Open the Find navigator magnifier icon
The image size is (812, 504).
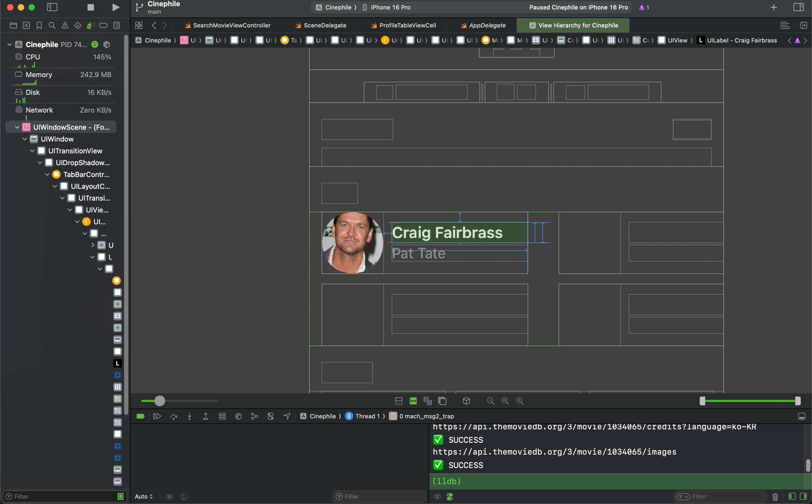point(52,25)
